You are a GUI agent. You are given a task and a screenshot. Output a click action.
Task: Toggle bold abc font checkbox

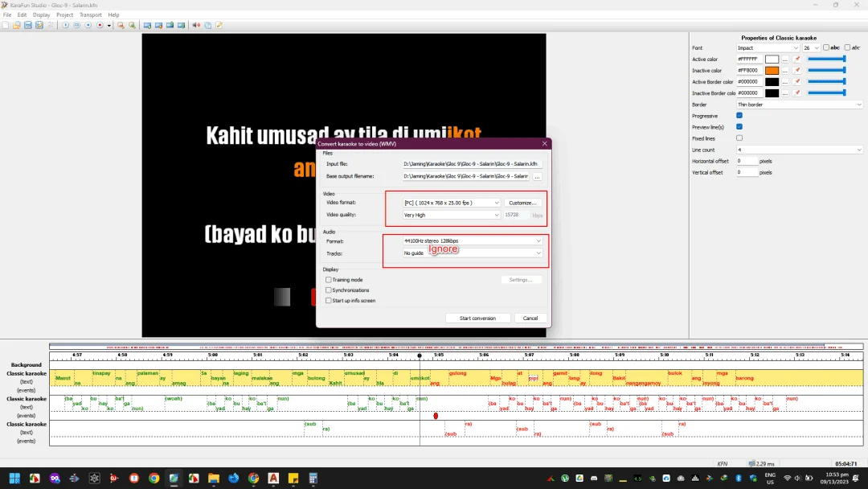pyautogui.click(x=826, y=47)
